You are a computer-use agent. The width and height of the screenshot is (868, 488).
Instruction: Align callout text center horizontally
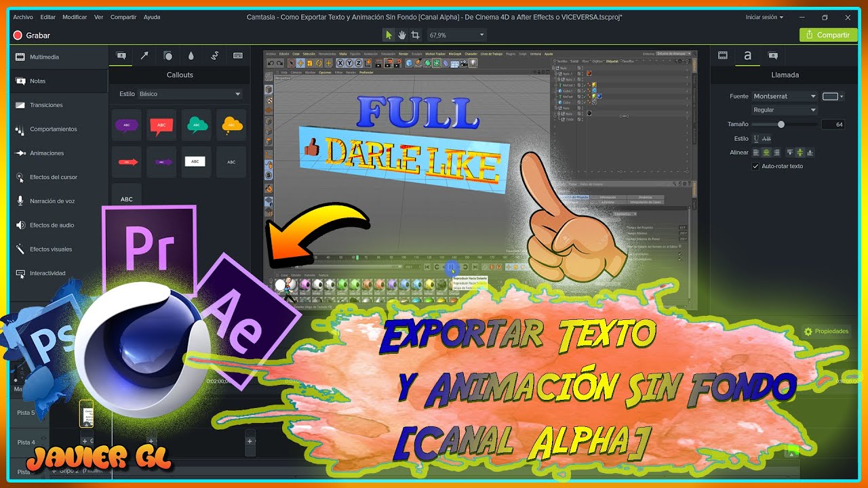767,152
